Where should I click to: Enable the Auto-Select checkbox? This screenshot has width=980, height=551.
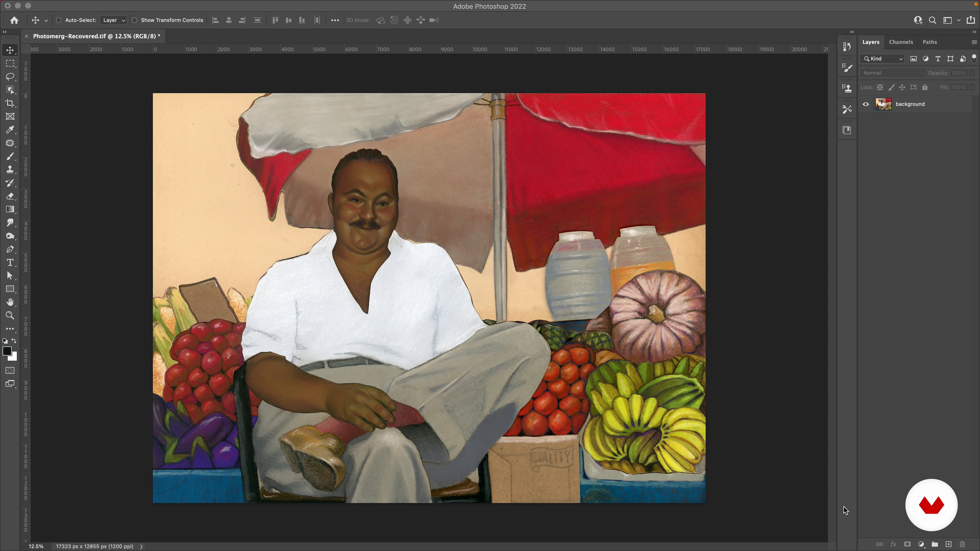59,20
